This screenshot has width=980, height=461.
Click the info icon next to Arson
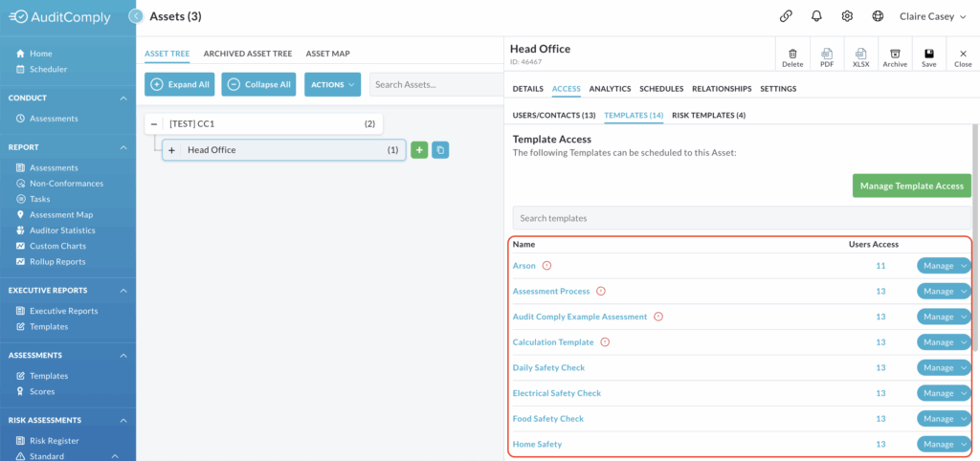[x=547, y=266]
